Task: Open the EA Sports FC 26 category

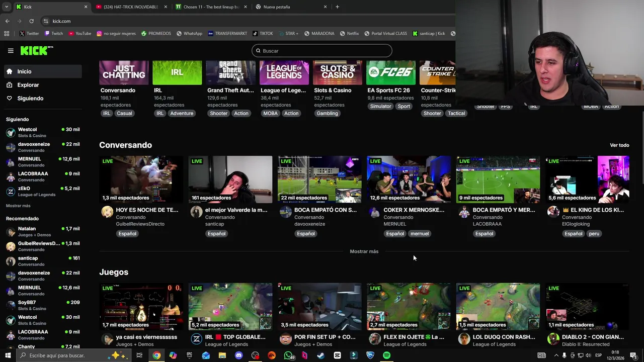Action: 391,73
